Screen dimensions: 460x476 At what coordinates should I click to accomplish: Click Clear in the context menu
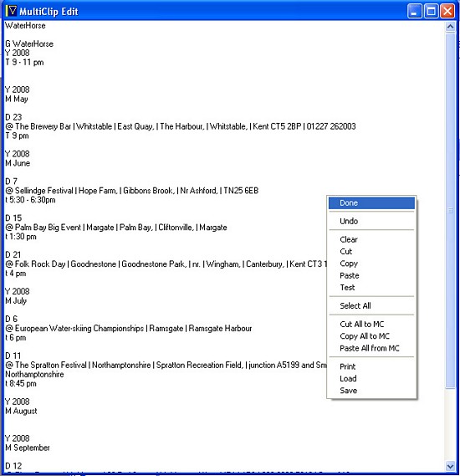371,239
